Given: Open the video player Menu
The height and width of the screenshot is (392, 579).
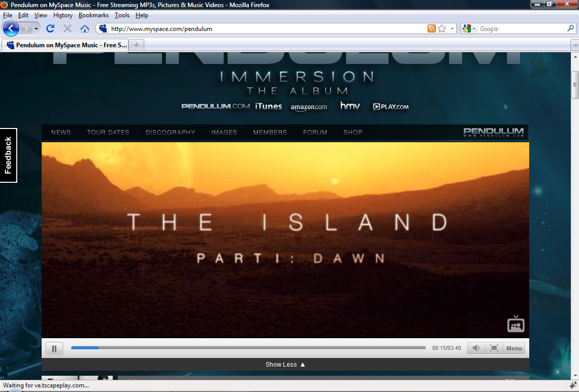Looking at the screenshot, I should pyautogui.click(x=514, y=348).
